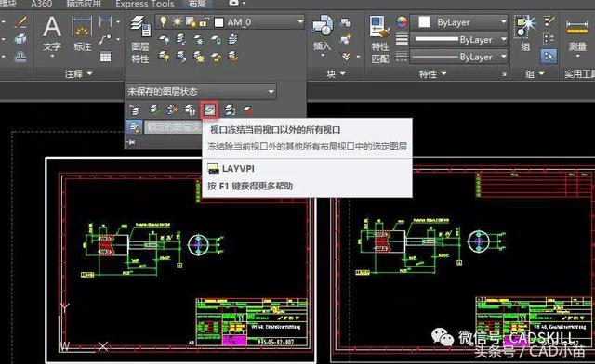Toggle AM_0 layer on/off lightbulb
This screenshot has width=595, height=364.
pyautogui.click(x=164, y=21)
